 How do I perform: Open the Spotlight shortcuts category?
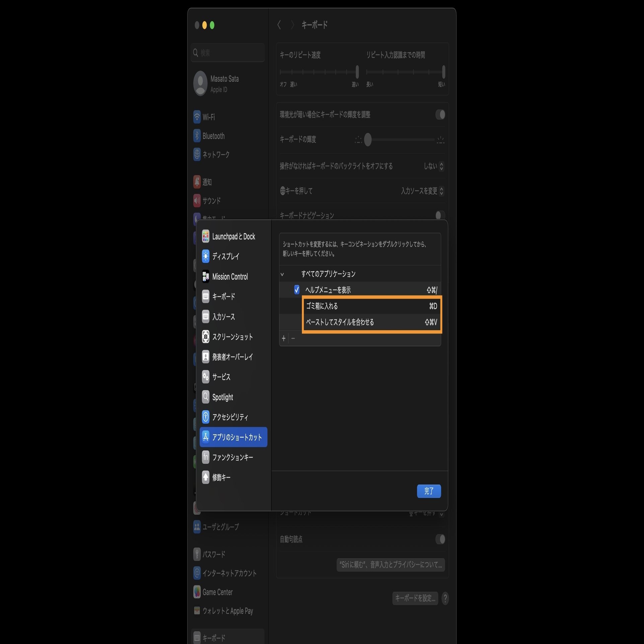[222, 397]
